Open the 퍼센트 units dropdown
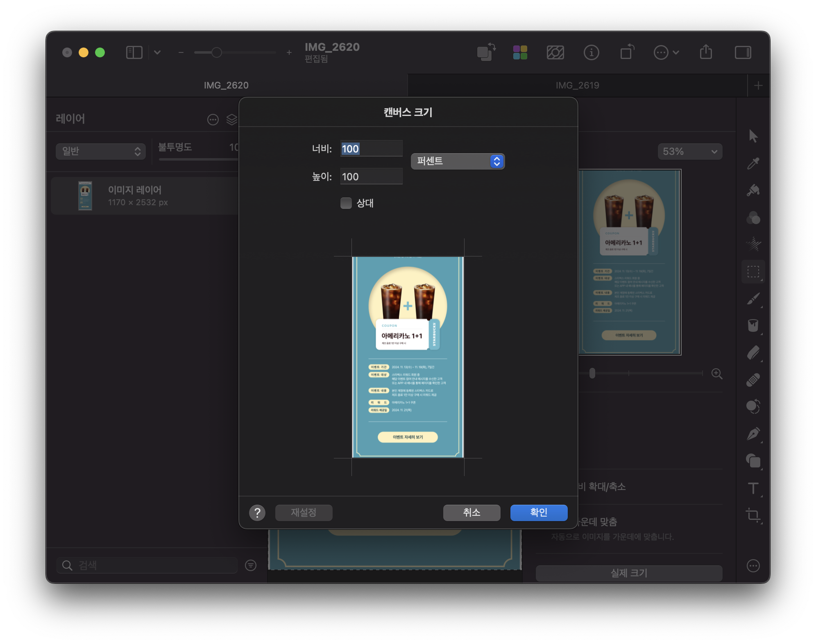This screenshot has width=816, height=644. click(x=458, y=161)
